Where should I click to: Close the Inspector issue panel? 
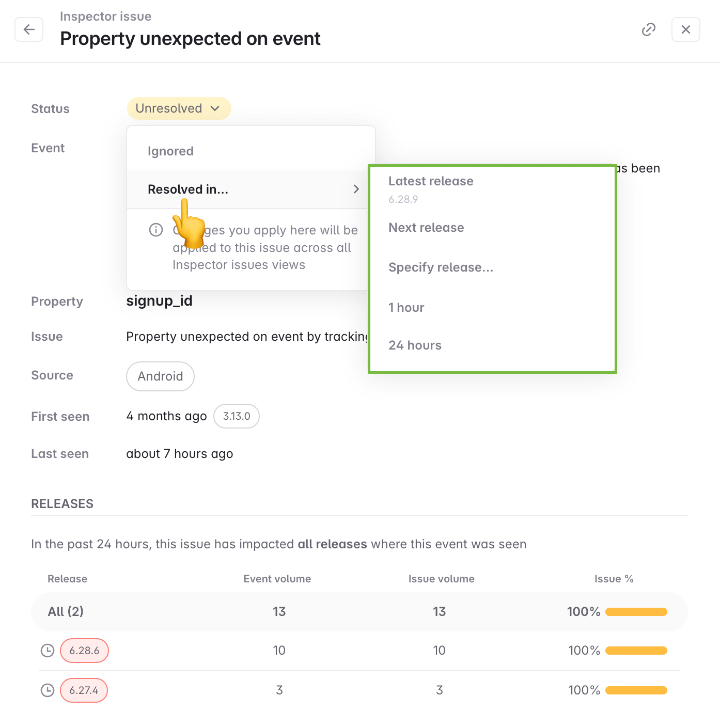(686, 29)
